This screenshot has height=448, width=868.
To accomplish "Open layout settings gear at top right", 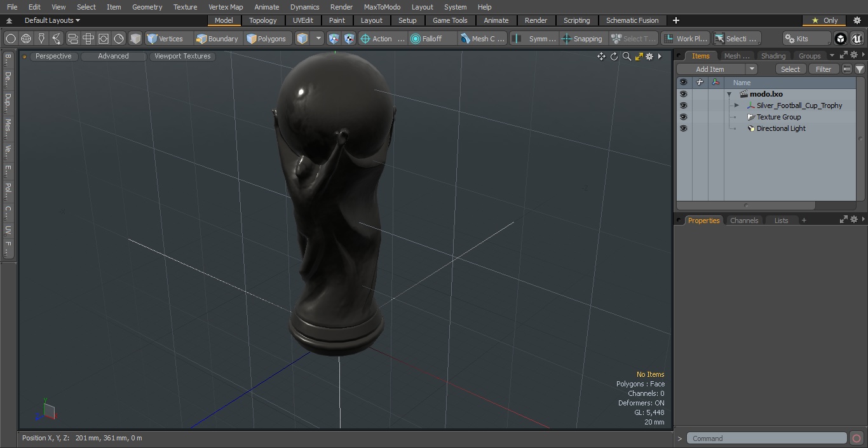I will [857, 20].
